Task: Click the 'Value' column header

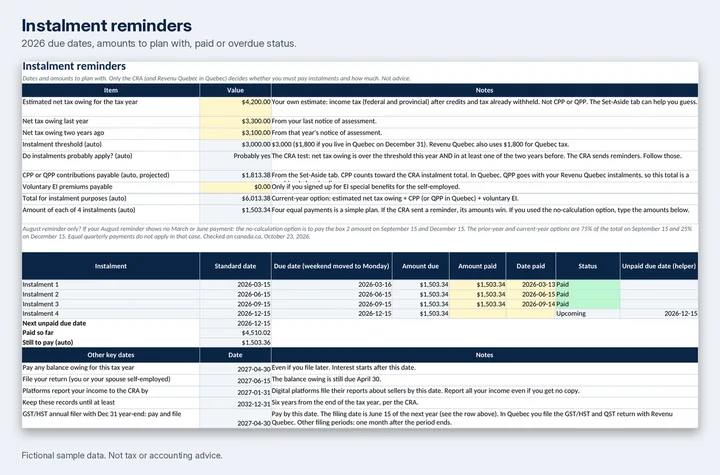Action: [x=236, y=90]
